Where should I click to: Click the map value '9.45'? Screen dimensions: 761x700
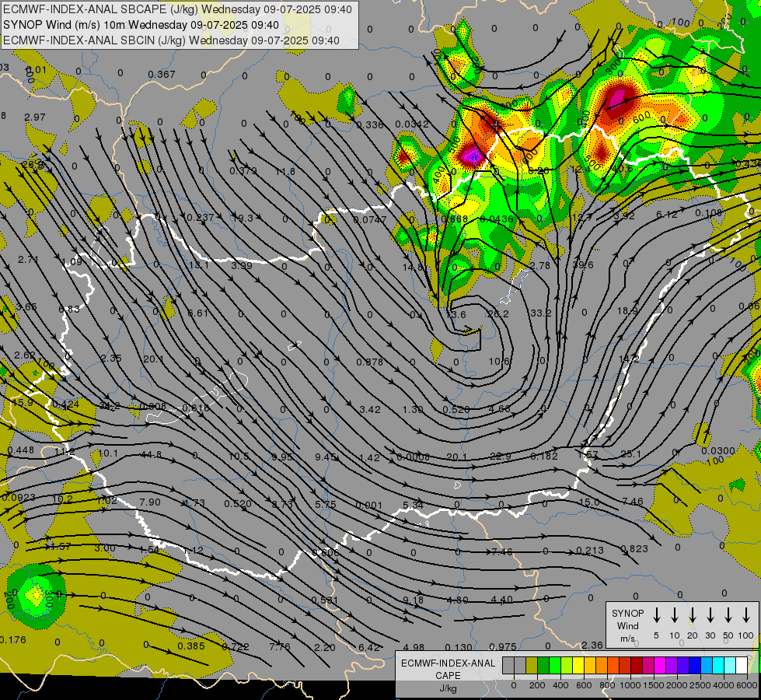click(326, 457)
